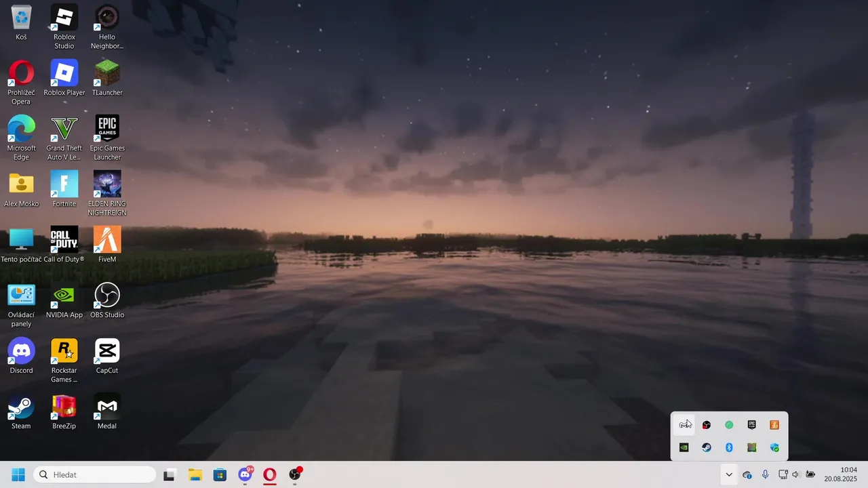
Task: Select the Epic Games Launcher desktop shortcut
Action: tap(107, 138)
